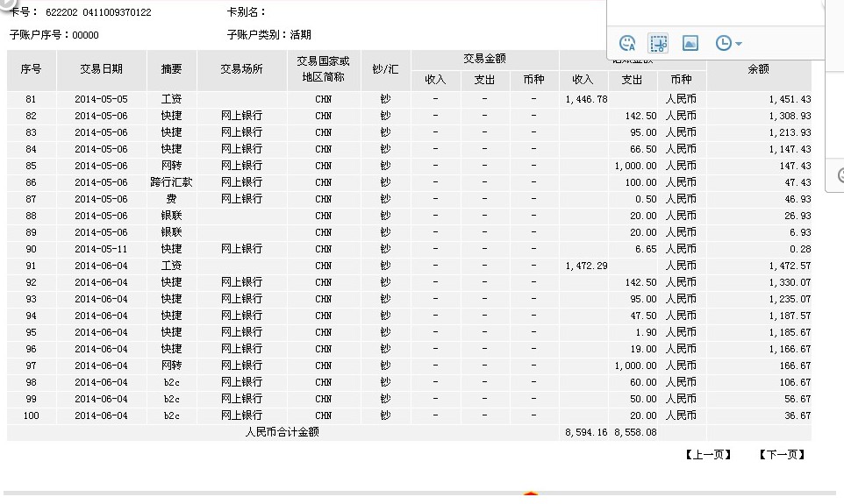The image size is (844, 504).
Task: Click total income amount 8,594.16
Action: coord(583,432)
